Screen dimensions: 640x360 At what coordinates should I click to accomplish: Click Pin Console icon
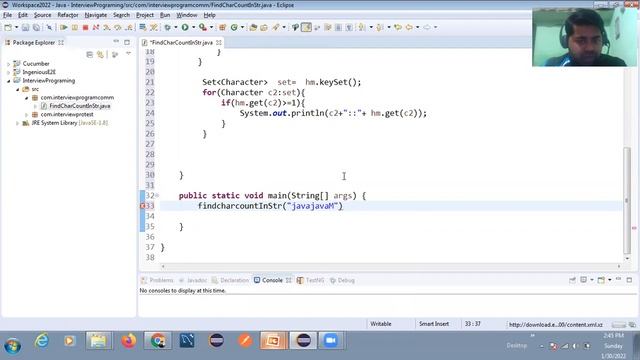click(x=572, y=280)
